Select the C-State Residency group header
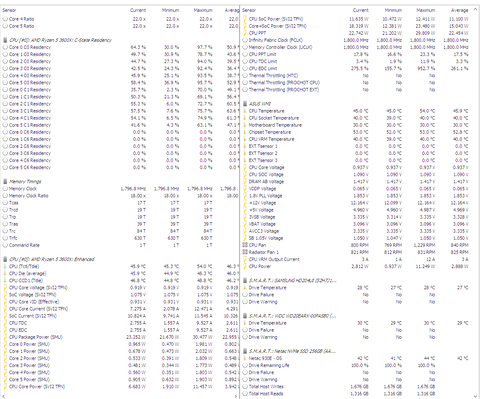 point(120,40)
